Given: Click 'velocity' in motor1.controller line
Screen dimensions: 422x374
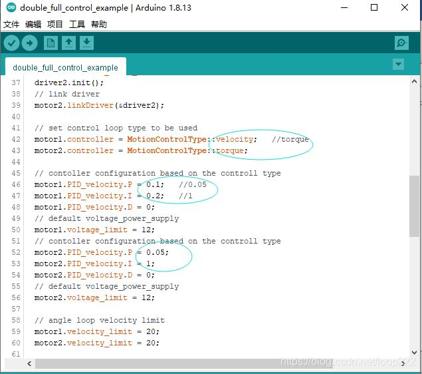Looking at the screenshot, I should [x=234, y=139].
